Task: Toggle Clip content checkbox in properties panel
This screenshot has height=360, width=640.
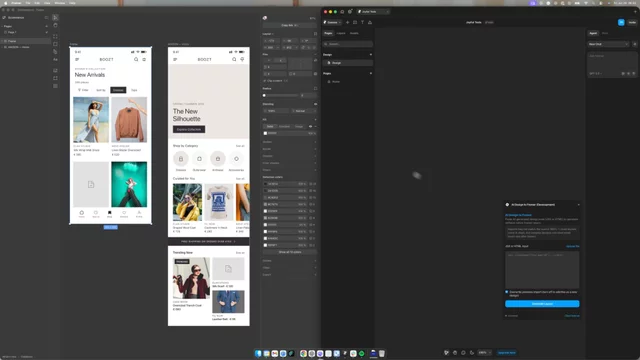Action: coord(264,81)
